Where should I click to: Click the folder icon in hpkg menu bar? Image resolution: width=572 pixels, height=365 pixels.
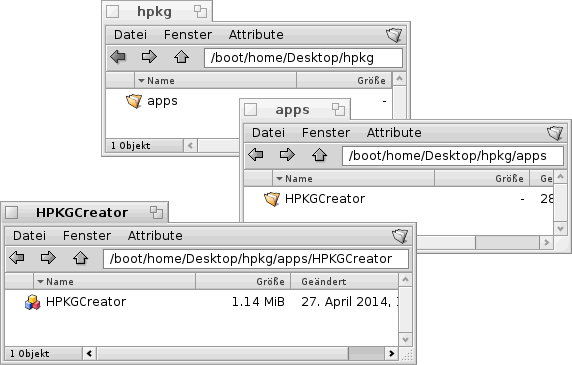click(x=394, y=35)
